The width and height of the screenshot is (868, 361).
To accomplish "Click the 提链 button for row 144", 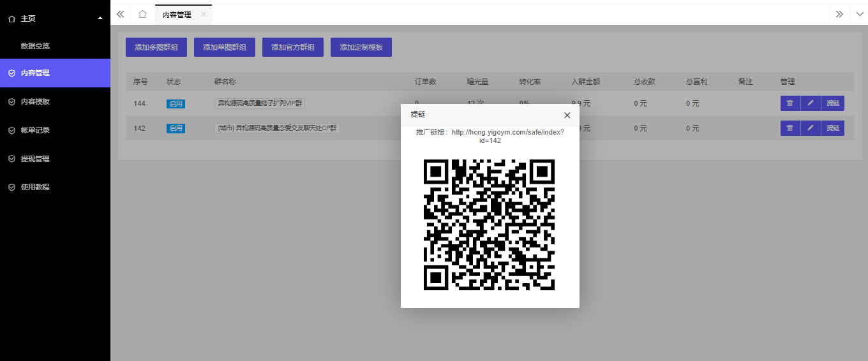I will click(832, 103).
